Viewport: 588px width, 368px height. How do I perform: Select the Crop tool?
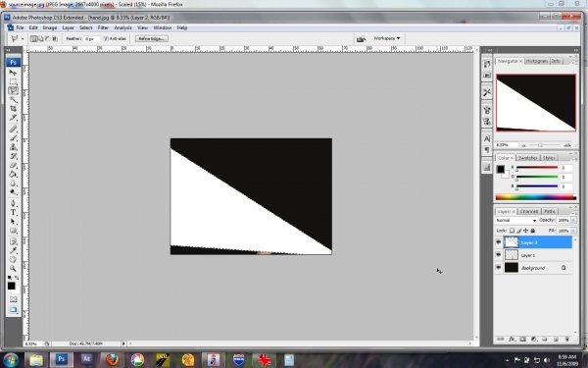pos(13,109)
